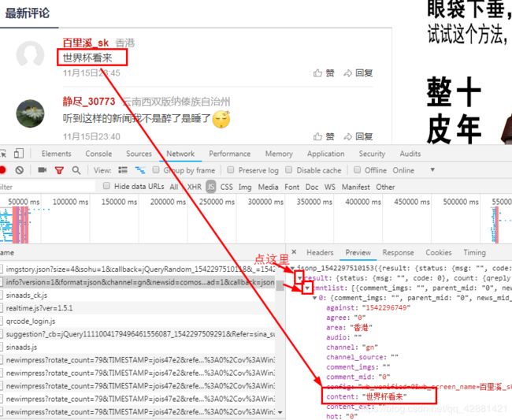Image resolution: width=512 pixels, height=420 pixels.
Task: Check the Offline checkbox
Action: [358, 169]
